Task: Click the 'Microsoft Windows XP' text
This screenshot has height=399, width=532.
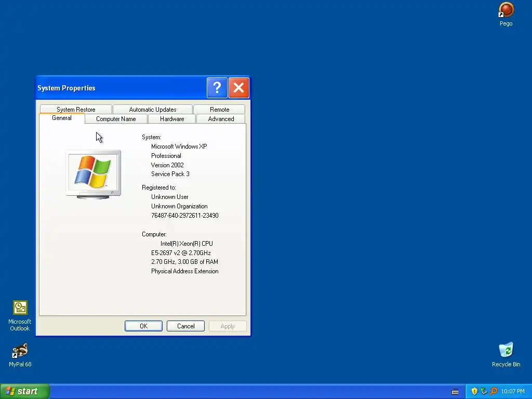Action: (179, 147)
